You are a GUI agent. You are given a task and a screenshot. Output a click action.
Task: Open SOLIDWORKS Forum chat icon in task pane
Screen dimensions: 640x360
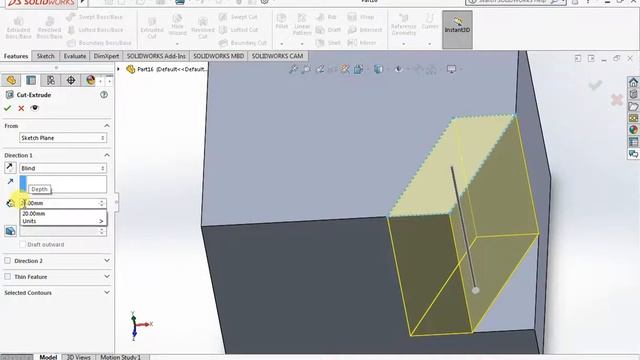point(633,154)
